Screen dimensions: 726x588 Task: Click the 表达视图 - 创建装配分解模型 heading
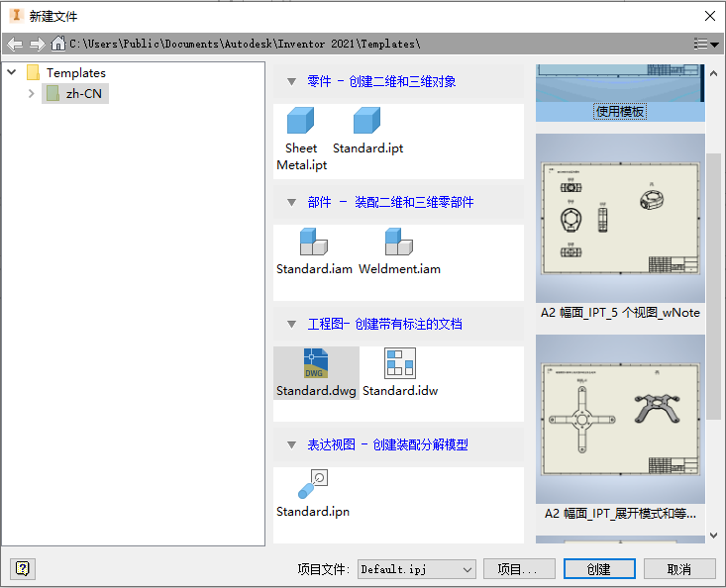click(387, 444)
